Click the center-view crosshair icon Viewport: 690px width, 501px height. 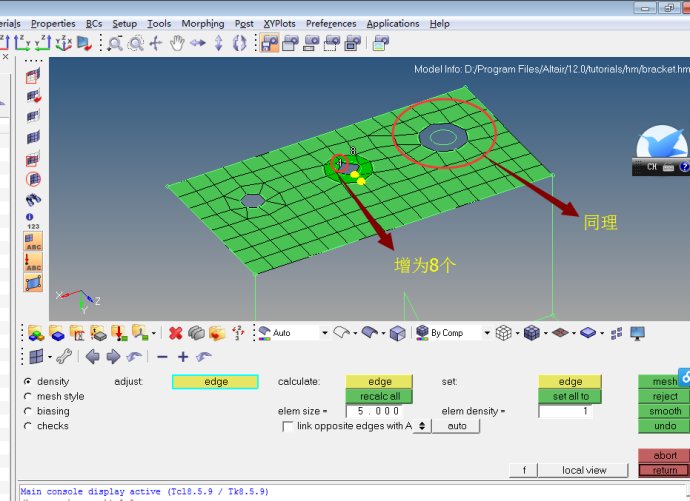[156, 43]
